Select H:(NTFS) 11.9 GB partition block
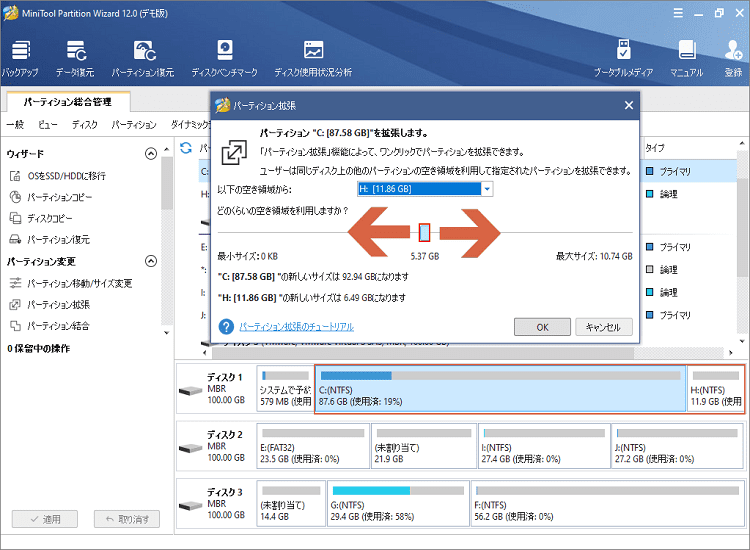 (x=716, y=389)
